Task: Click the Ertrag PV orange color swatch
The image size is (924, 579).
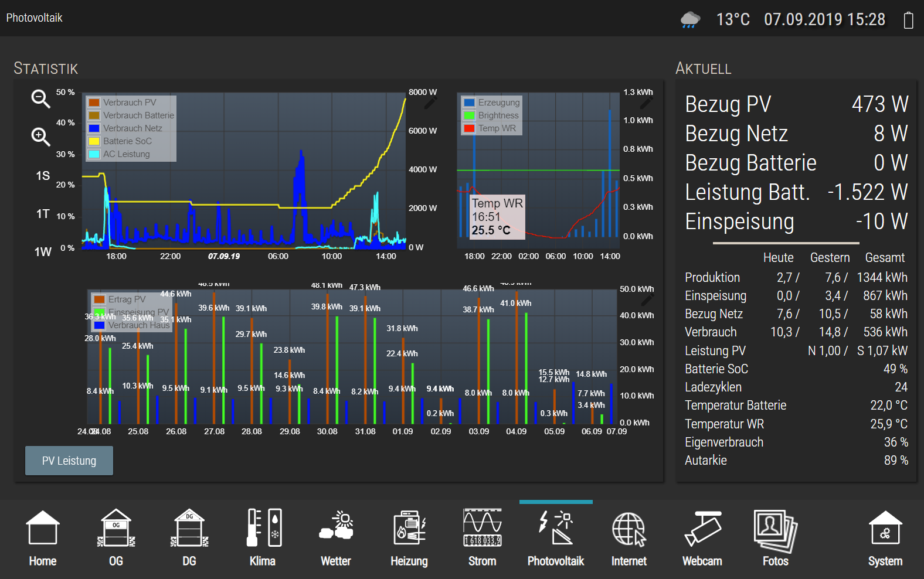Action: 100,299
